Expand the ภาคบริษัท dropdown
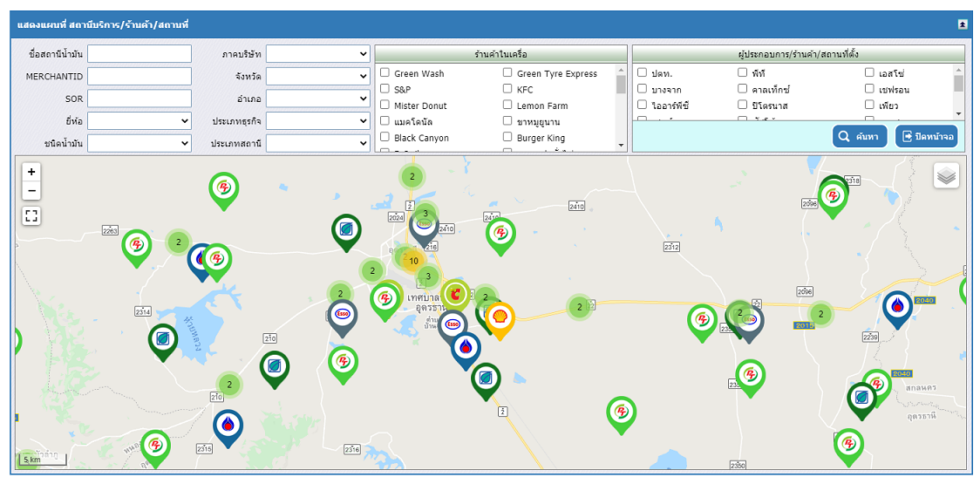This screenshot has height=484, width=980. [318, 54]
